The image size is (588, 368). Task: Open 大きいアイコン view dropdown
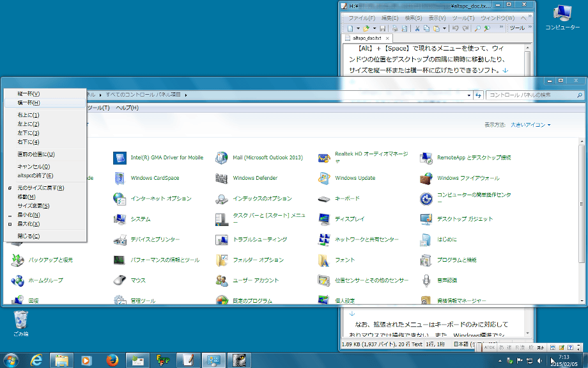(x=530, y=125)
